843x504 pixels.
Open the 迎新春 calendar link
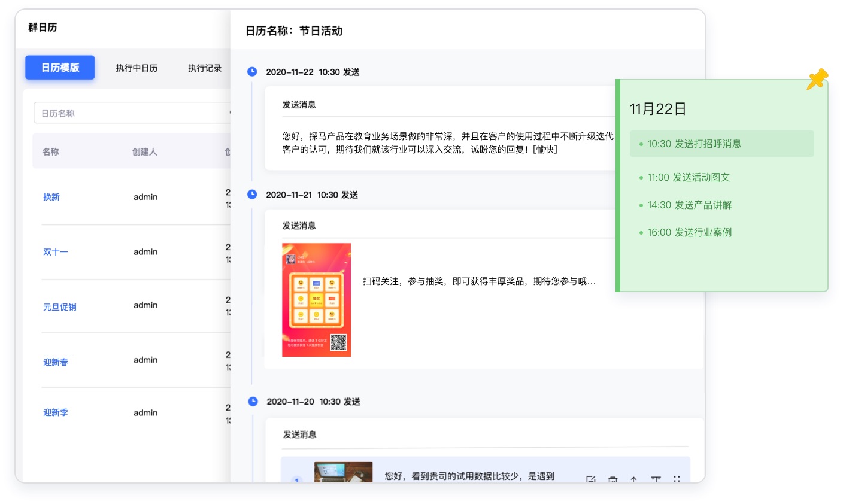(56, 362)
